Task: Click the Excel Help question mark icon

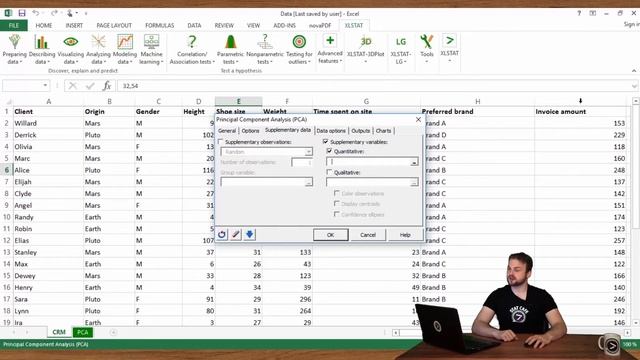Action: [579, 13]
